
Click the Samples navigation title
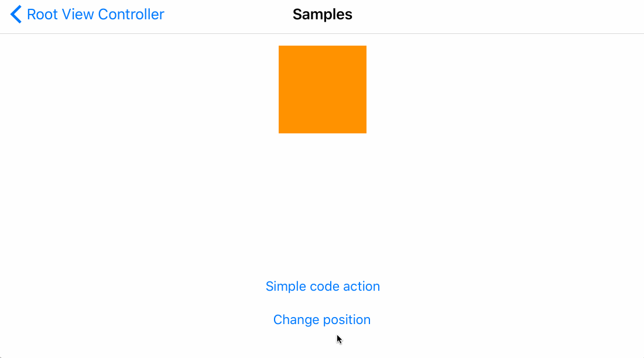click(x=322, y=15)
